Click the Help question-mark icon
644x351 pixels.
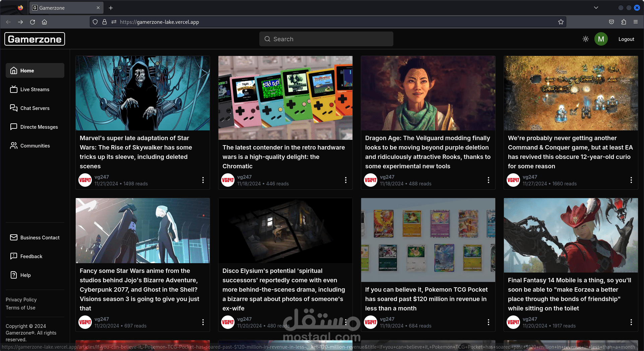point(14,275)
